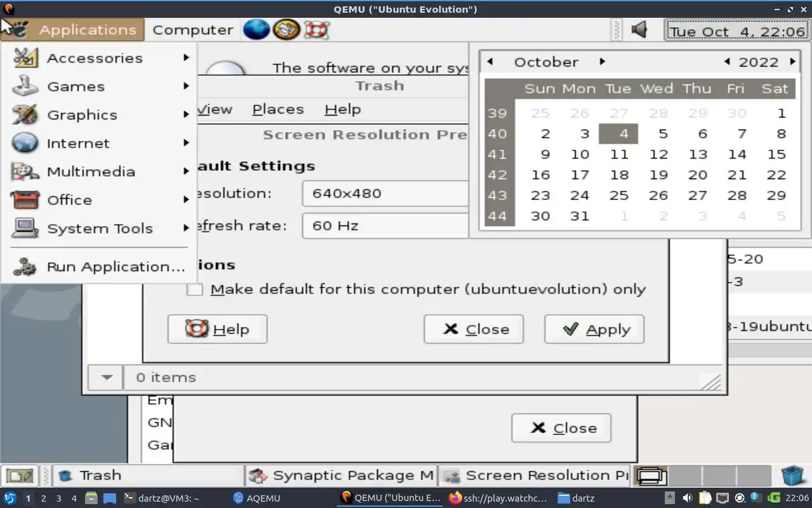812x508 pixels.
Task: Open the System Tools submenu
Action: tap(100, 229)
